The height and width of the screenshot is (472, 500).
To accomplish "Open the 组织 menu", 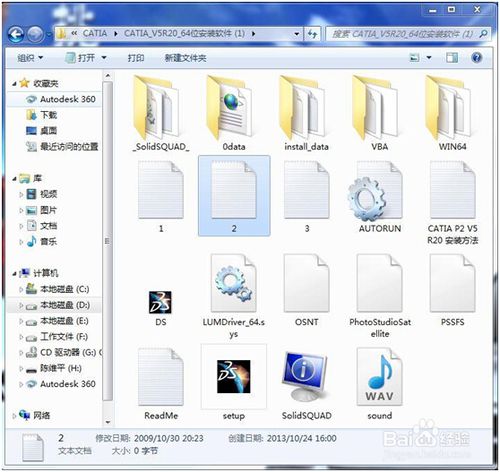I will click(30, 58).
